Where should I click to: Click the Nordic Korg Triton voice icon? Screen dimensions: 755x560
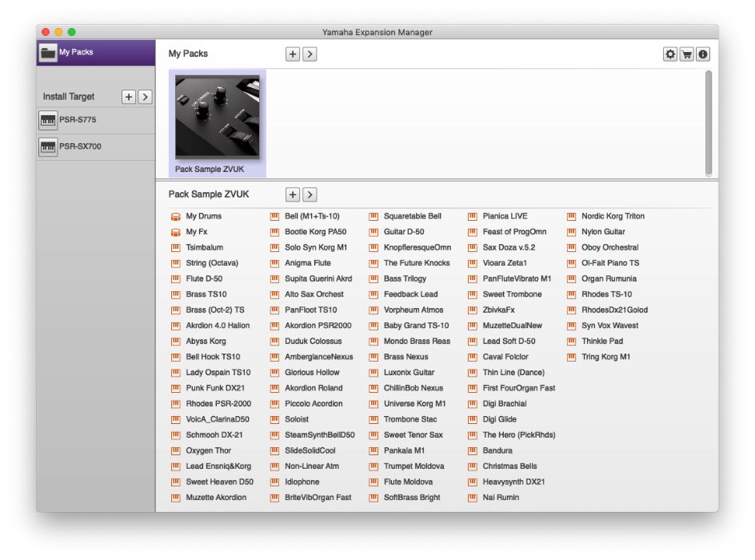[x=571, y=217]
